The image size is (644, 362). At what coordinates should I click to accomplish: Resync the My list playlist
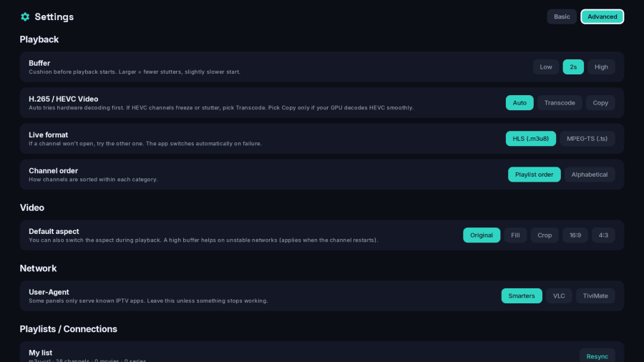point(597,356)
